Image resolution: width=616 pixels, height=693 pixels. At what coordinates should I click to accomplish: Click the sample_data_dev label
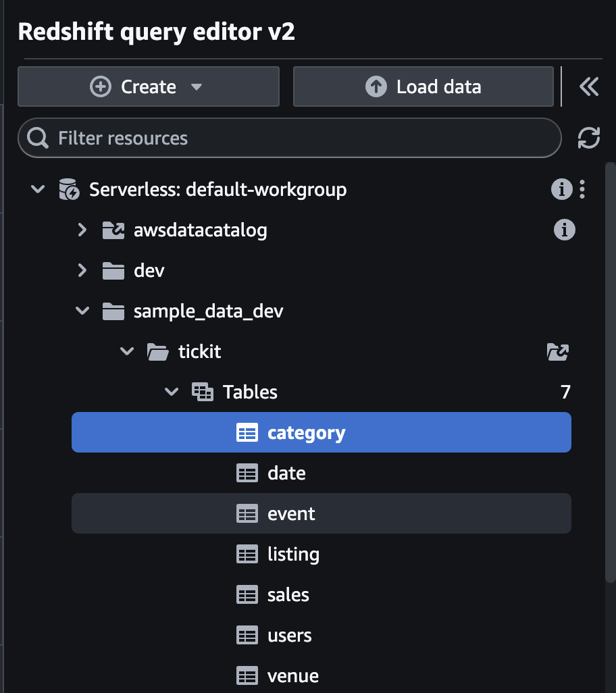click(x=209, y=311)
